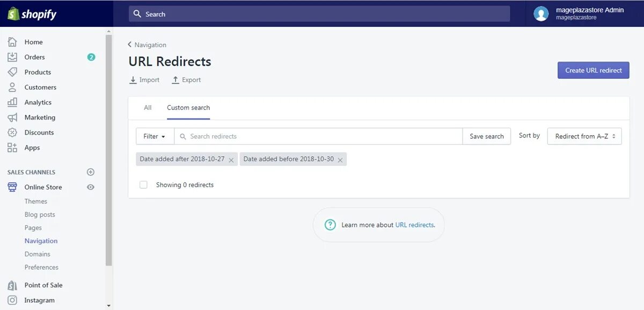Click the back chevron beside Navigation
Screen dimensions: 644x310
click(130, 45)
